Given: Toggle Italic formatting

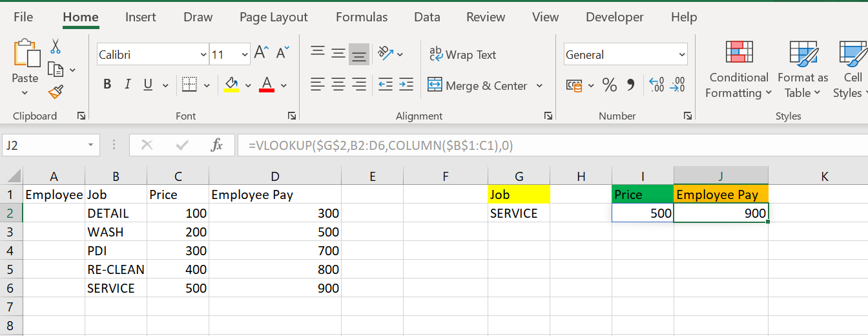Looking at the screenshot, I should 127,85.
